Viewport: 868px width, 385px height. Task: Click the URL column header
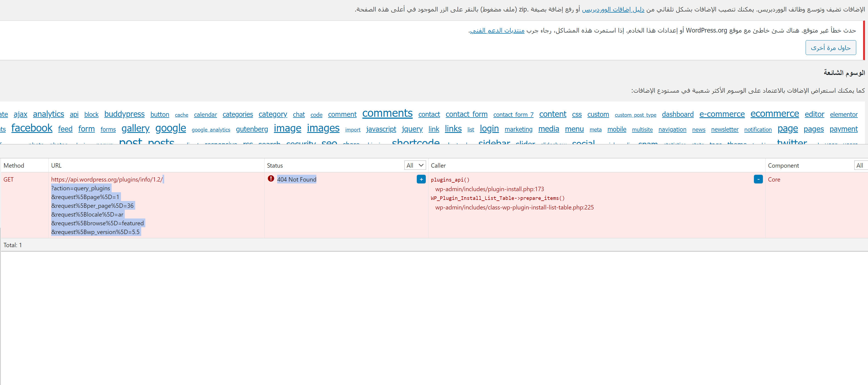[x=56, y=165]
